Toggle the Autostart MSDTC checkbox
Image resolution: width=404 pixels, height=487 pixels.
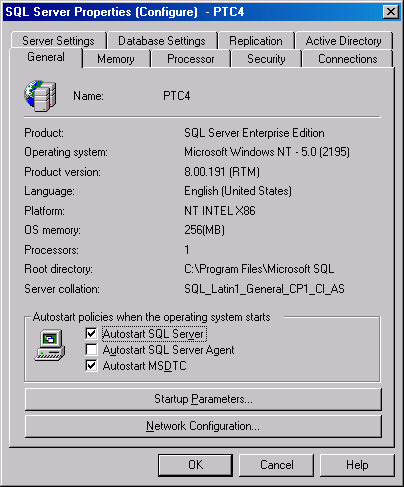(x=91, y=366)
